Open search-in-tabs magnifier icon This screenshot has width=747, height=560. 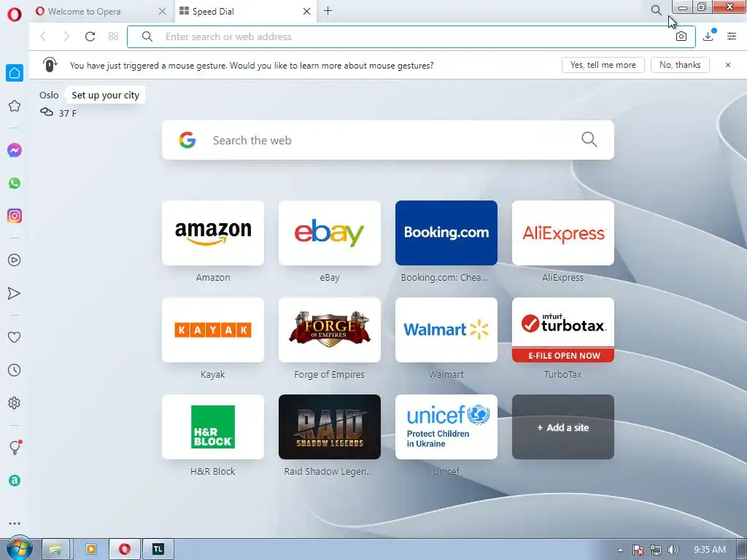pyautogui.click(x=656, y=10)
